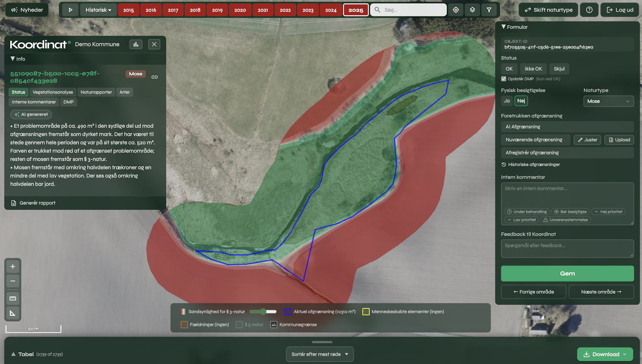Select the ruler measure distance tool
This screenshot has width=642, height=364.
coord(13,298)
